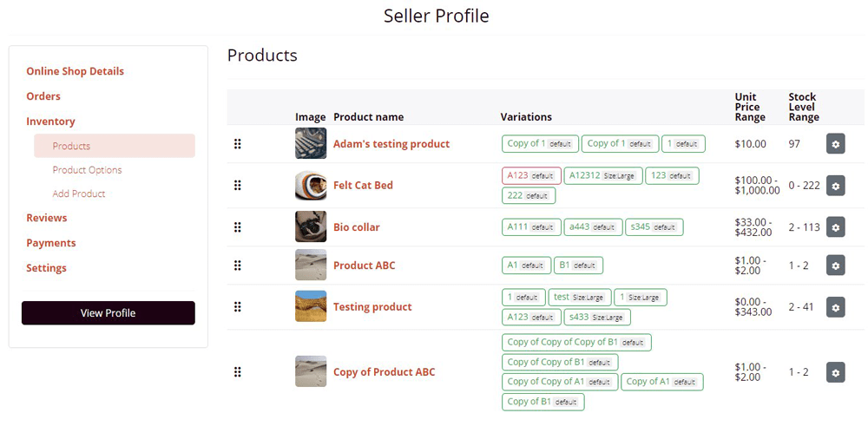This screenshot has width=868, height=433.
Task: Open the Orders section in sidebar
Action: tap(43, 96)
